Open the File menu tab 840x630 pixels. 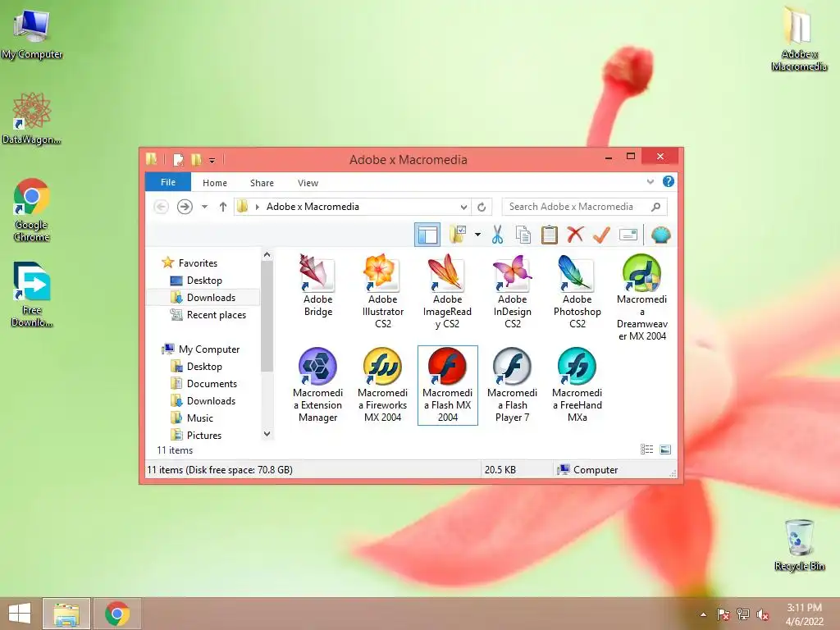[167, 182]
